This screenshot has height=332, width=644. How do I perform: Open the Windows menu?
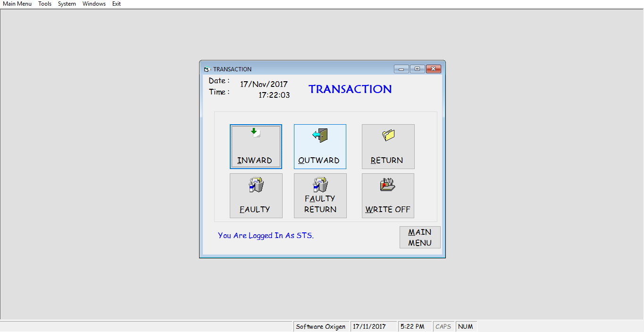94,4
